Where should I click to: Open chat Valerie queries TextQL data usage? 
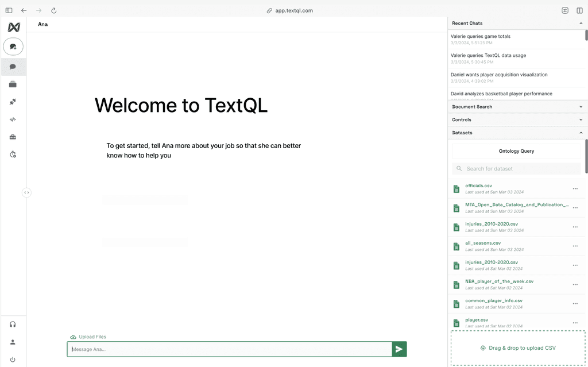coord(517,59)
